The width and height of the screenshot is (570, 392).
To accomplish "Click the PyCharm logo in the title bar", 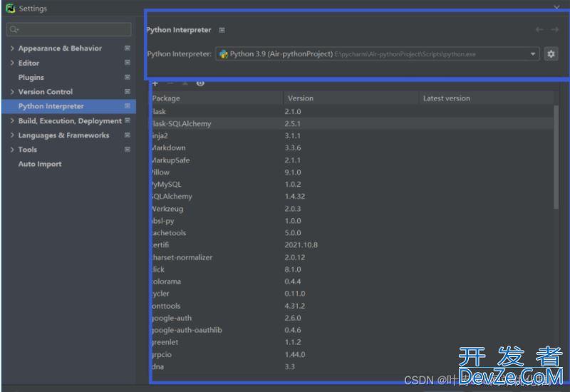I will pos(10,8).
